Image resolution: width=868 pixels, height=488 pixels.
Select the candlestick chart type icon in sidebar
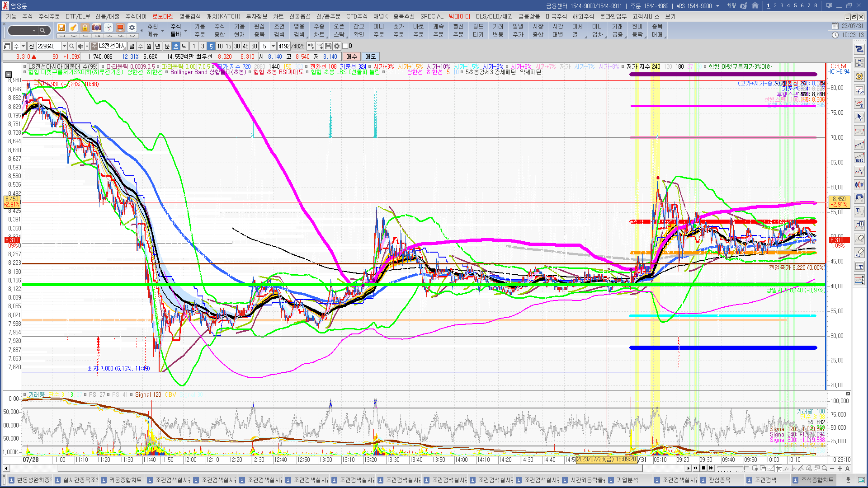click(859, 185)
